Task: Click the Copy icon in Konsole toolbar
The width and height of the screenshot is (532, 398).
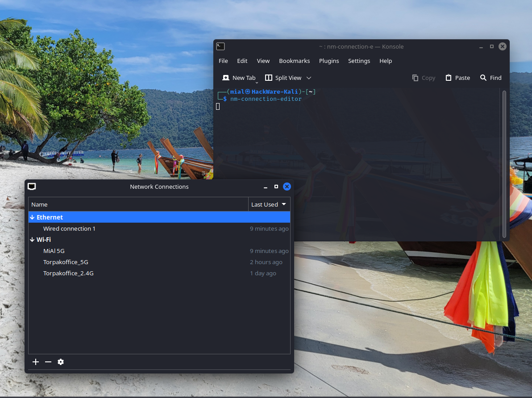Action: coord(416,78)
